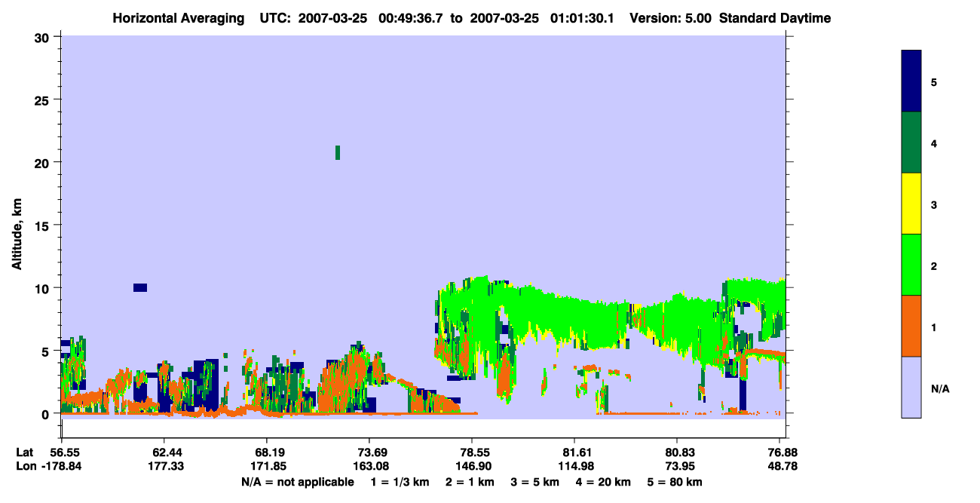Select the lavender N/A colorbar segment
This screenshot has width=980, height=503.
911,387
